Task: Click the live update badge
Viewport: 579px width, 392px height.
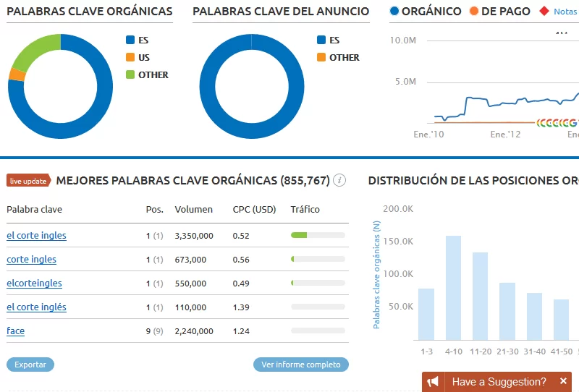Action: (28, 181)
